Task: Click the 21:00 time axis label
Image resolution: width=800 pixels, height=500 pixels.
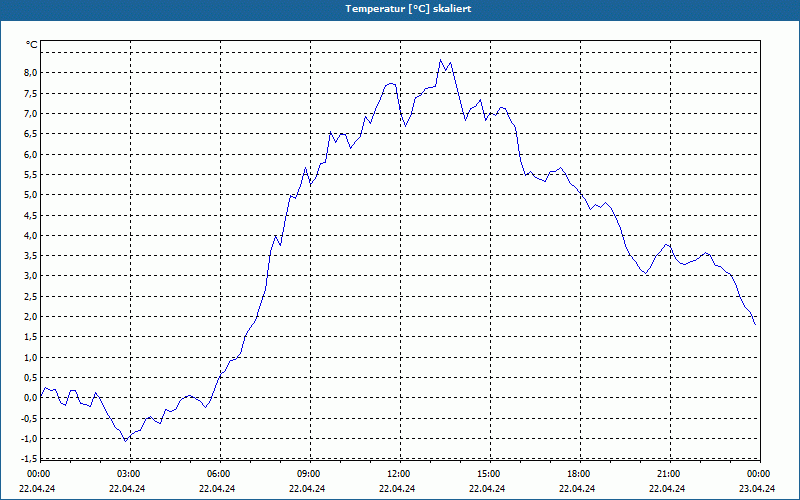Action: point(669,474)
